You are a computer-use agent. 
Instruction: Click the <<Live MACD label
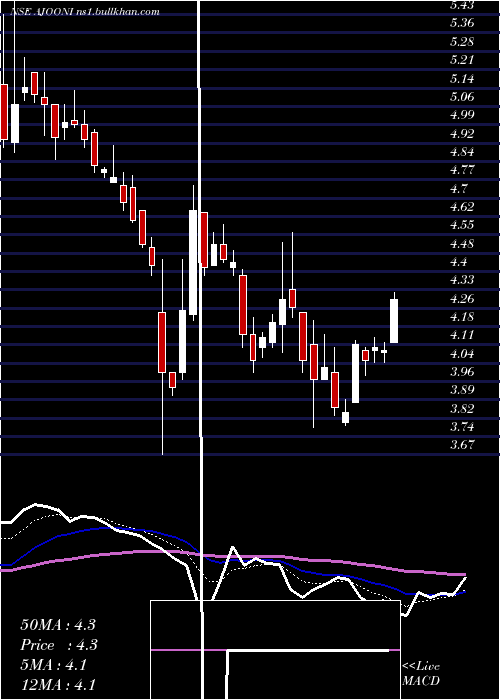(421, 674)
